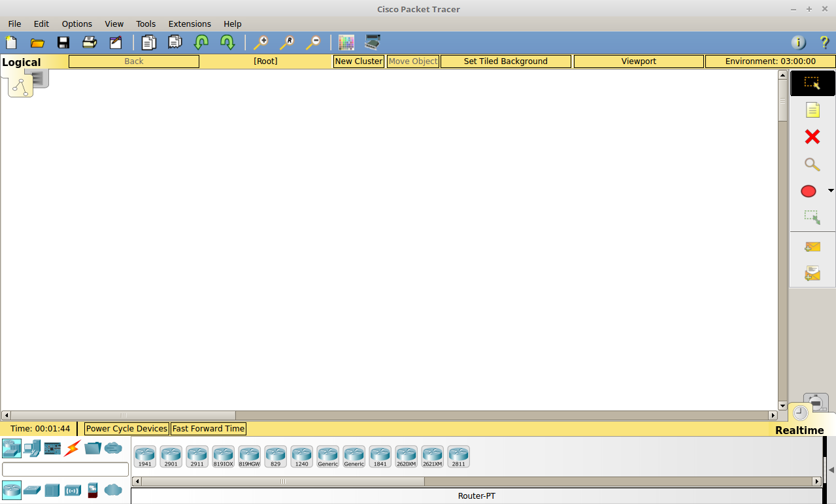Pick the 1240 router device
This screenshot has height=504, width=836.
coord(302,456)
